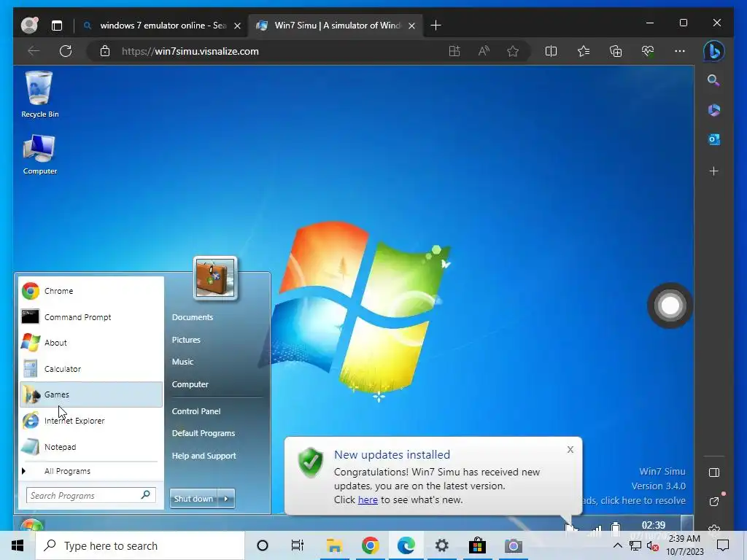Screen dimensions: 747x560
Task: Open Command Prompt in start menu
Action: tap(91, 317)
